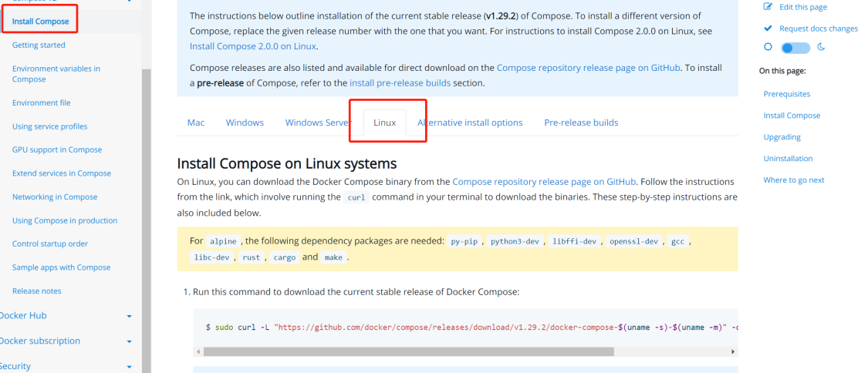Image resolution: width=868 pixels, height=373 pixels.
Task: Open the Alternative install options tab
Action: [x=470, y=123]
